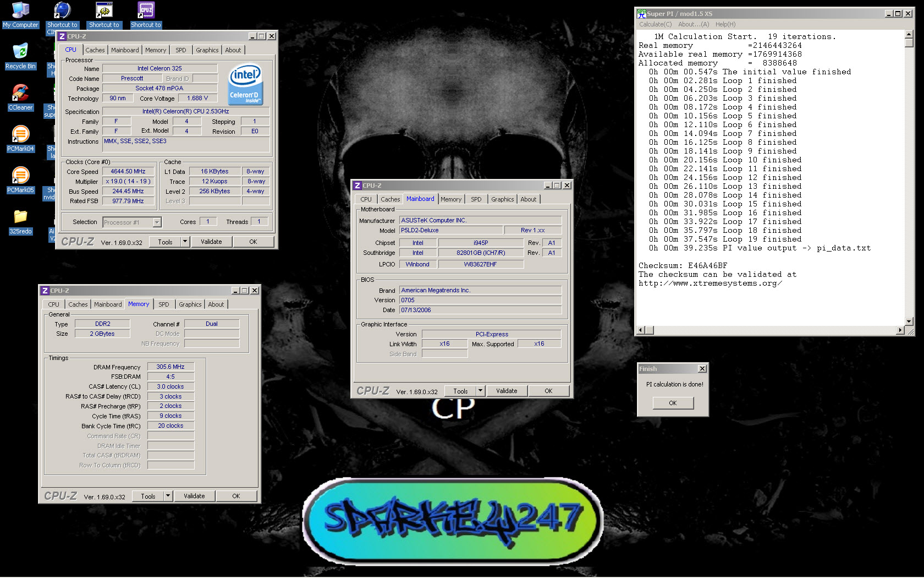This screenshot has height=578, width=924.
Task: Click Instructions field 'MMX, SSE, SSE2, SSE3'
Action: 186,144
